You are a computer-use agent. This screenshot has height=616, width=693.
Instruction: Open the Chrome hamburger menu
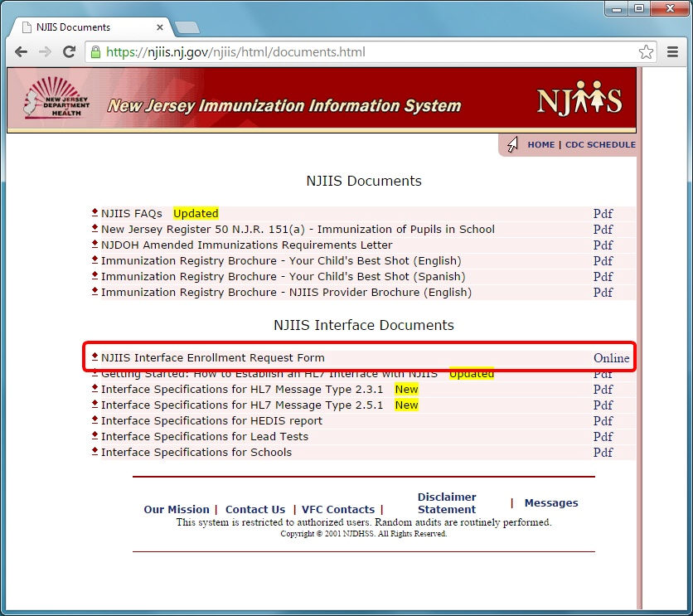click(672, 52)
